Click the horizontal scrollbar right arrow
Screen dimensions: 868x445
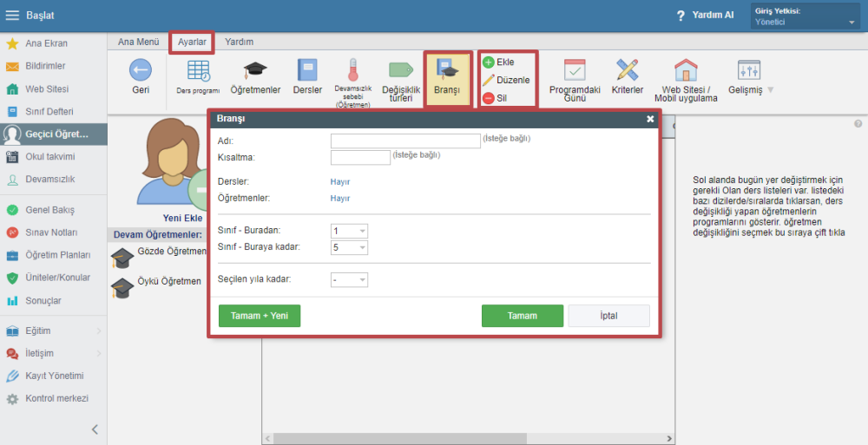pos(668,438)
